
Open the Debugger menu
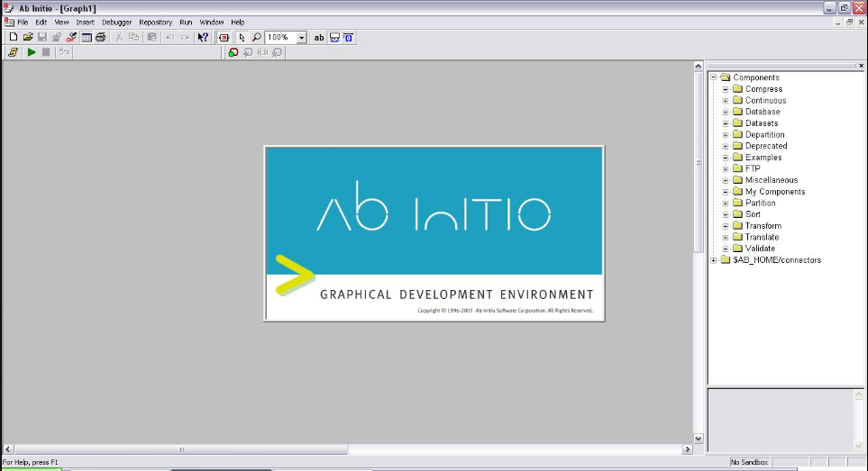pyautogui.click(x=117, y=23)
